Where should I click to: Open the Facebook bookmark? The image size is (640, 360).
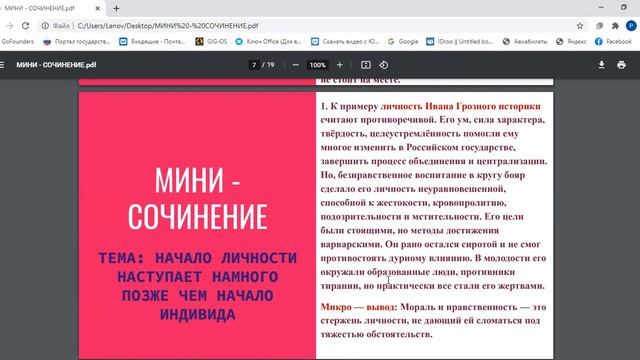pyautogui.click(x=613, y=41)
